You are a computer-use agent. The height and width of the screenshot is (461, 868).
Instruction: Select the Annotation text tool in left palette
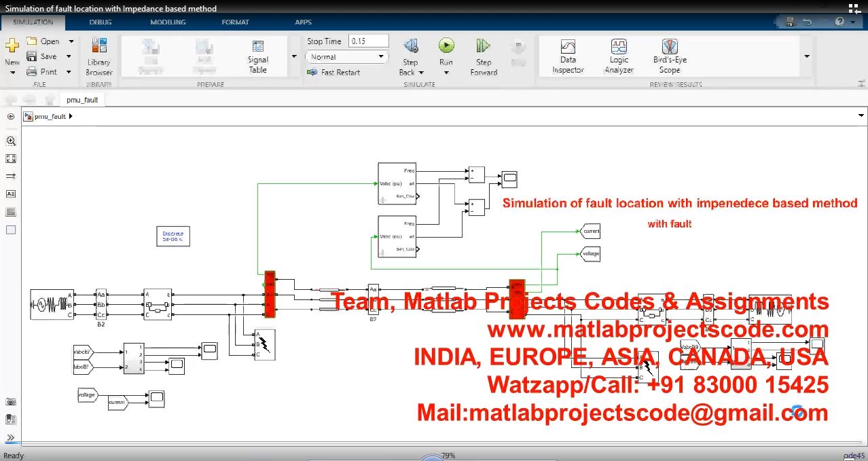(11, 194)
